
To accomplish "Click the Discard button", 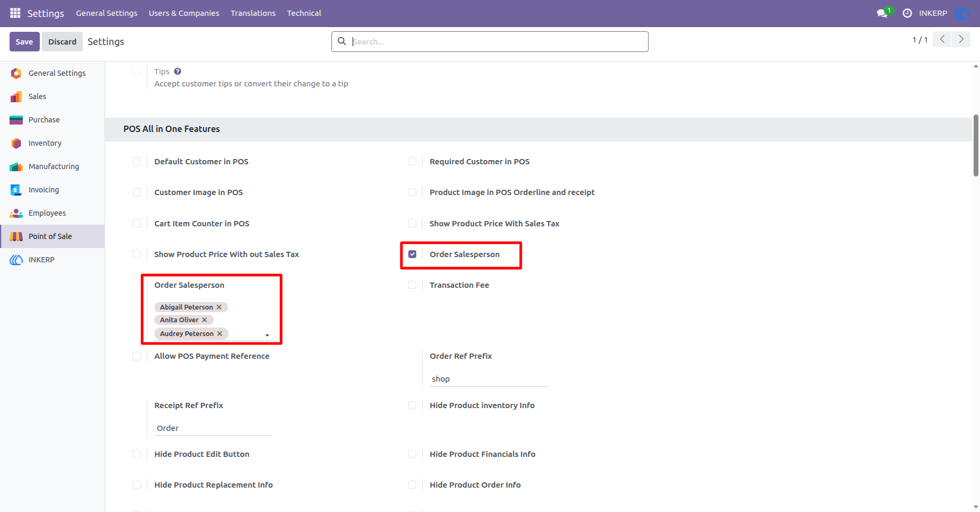I will point(62,41).
